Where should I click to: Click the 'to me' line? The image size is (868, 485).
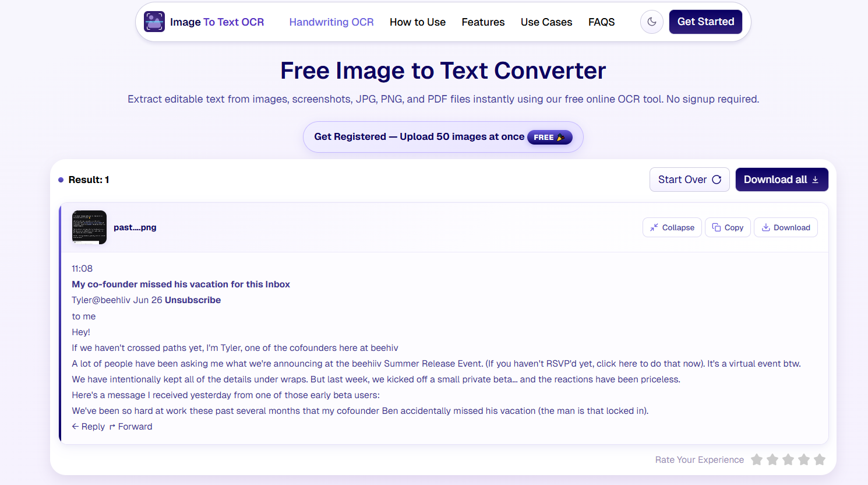pos(83,317)
